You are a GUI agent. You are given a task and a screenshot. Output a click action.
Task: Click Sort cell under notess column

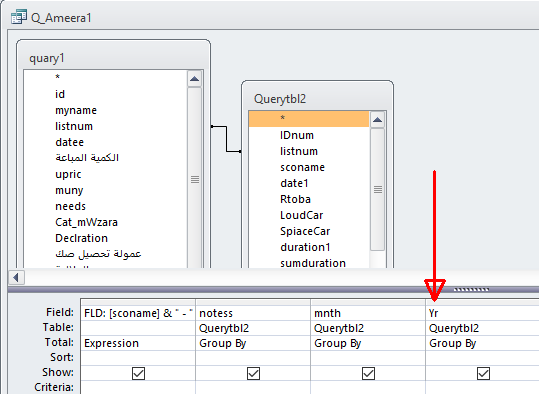click(x=253, y=358)
